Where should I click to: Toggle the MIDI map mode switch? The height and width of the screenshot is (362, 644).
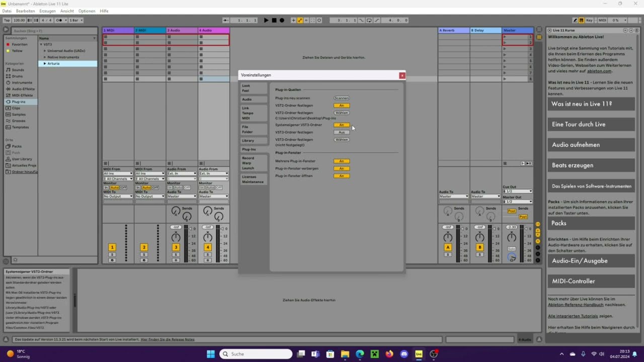pyautogui.click(x=602, y=20)
